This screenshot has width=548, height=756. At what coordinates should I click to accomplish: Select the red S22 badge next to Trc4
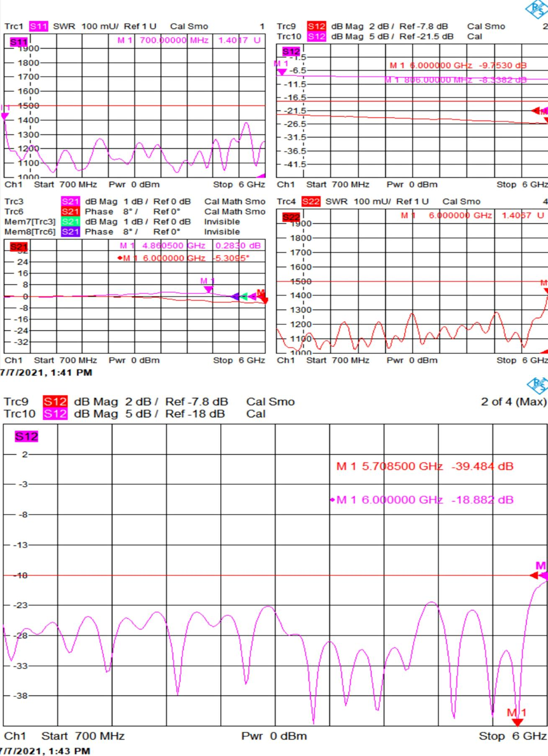311,202
